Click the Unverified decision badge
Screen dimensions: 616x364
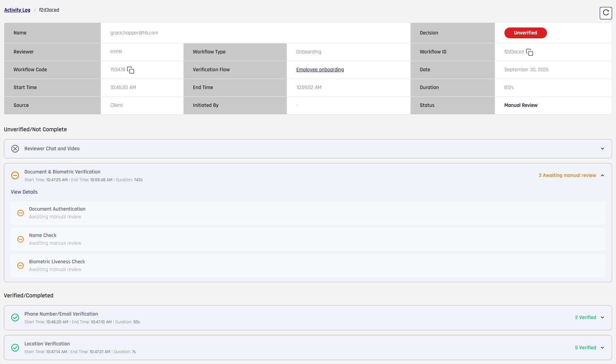point(525,33)
